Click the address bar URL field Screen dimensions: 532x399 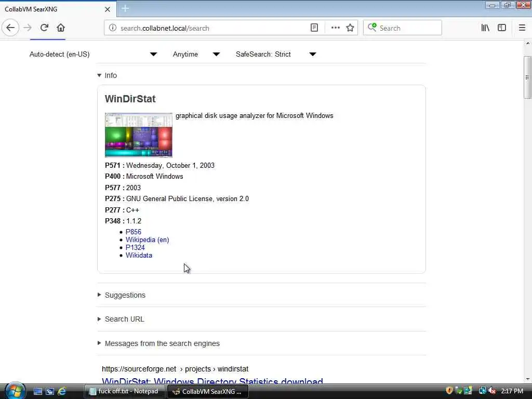pos(213,28)
